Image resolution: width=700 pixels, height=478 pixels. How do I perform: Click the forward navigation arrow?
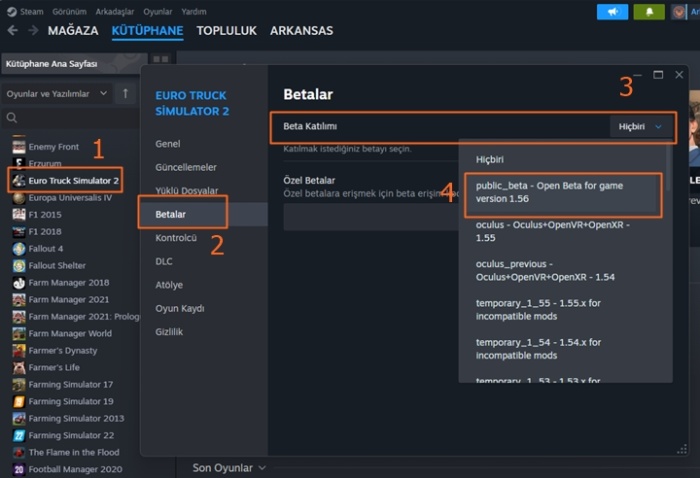(x=31, y=31)
